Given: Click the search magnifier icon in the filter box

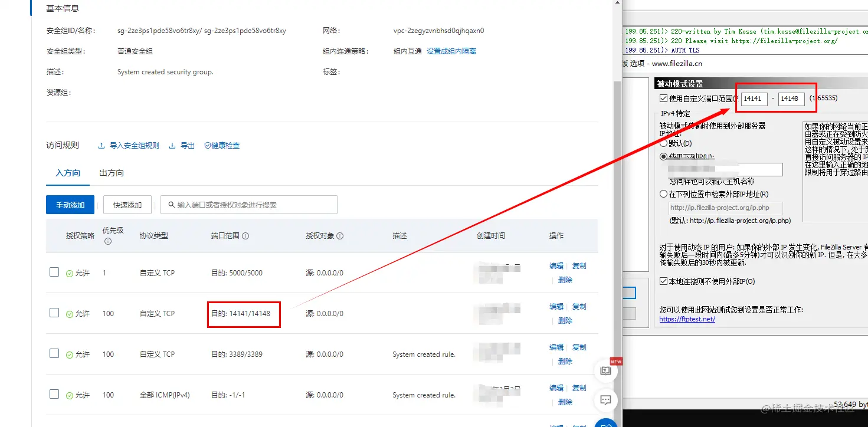Looking at the screenshot, I should (x=171, y=205).
